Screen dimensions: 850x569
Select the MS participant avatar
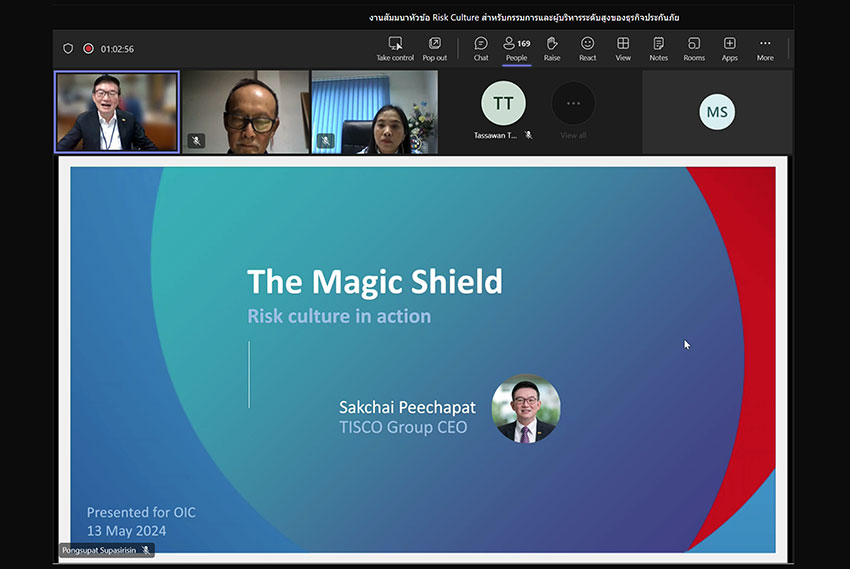[x=716, y=112]
